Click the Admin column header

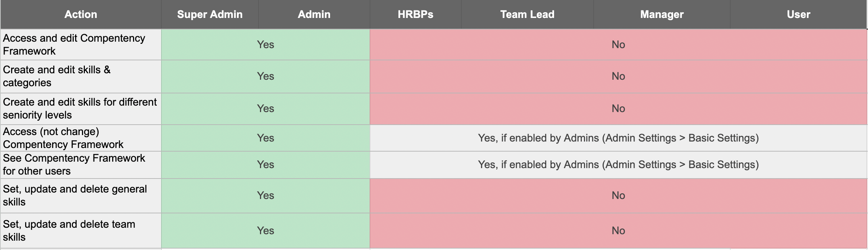[x=314, y=14]
